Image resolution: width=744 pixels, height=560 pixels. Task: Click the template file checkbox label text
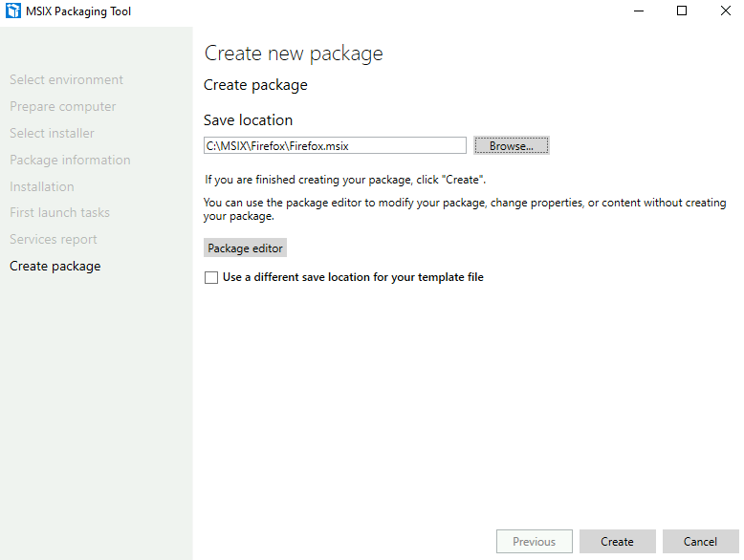(x=353, y=277)
